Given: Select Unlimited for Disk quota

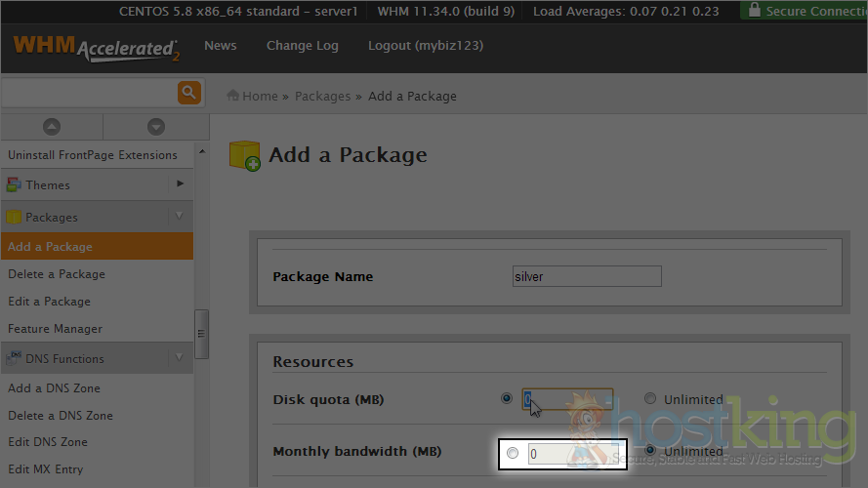Looking at the screenshot, I should 649,398.
